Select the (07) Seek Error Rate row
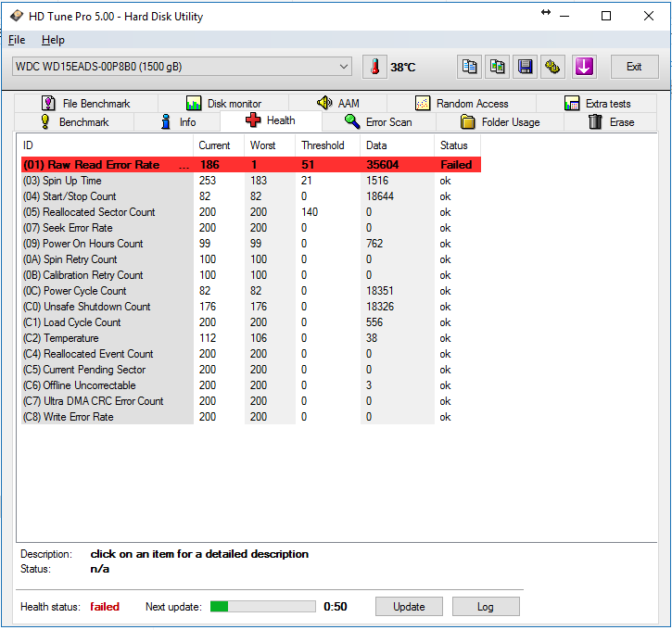Viewport: 672px width, 630px height. click(251, 228)
